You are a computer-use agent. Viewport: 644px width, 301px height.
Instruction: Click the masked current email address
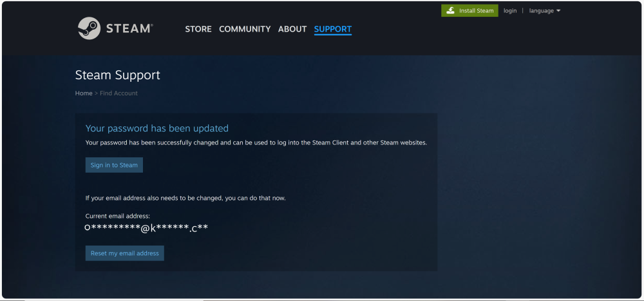[x=146, y=228]
